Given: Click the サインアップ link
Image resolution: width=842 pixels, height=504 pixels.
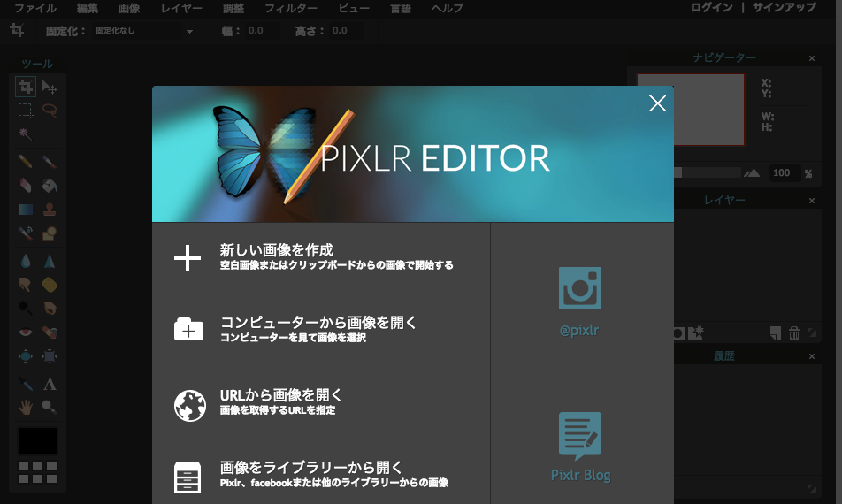Looking at the screenshot, I should [x=785, y=7].
